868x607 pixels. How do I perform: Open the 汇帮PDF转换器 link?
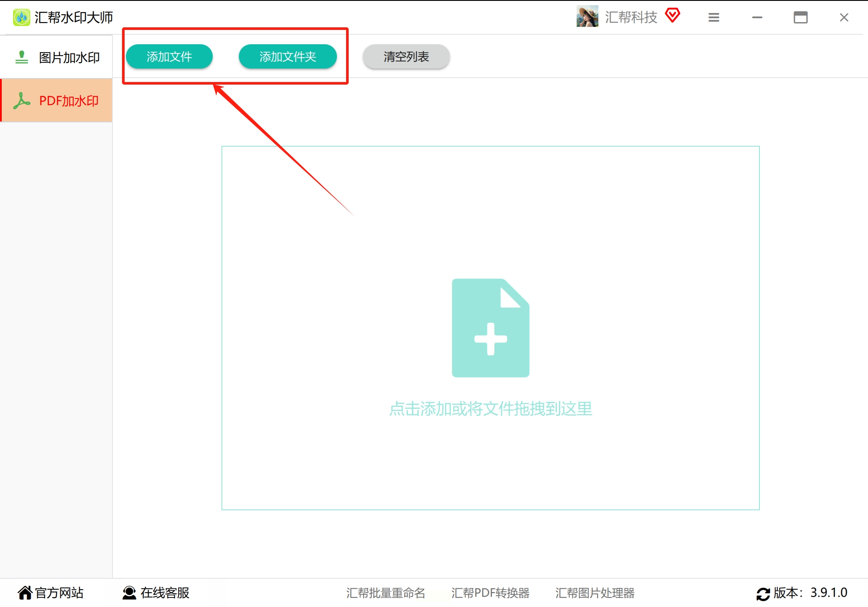click(490, 593)
